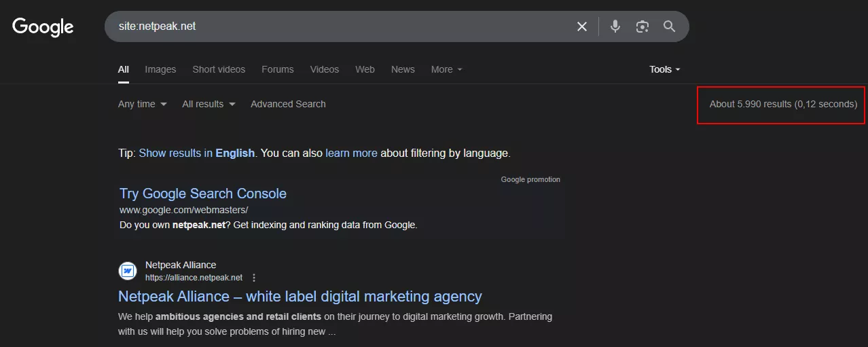Click the 'We help ambitious agencies' result description
868x347 pixels.
pos(336,325)
